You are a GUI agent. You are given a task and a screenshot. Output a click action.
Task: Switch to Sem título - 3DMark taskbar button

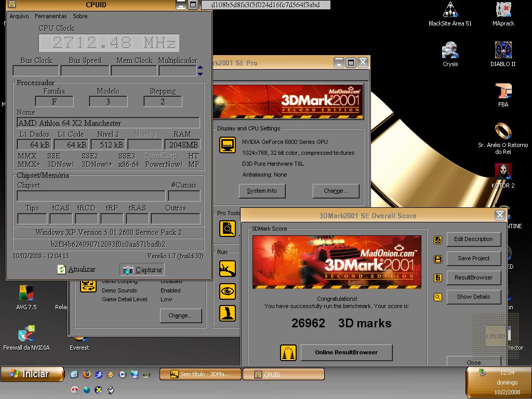pyautogui.click(x=201, y=374)
